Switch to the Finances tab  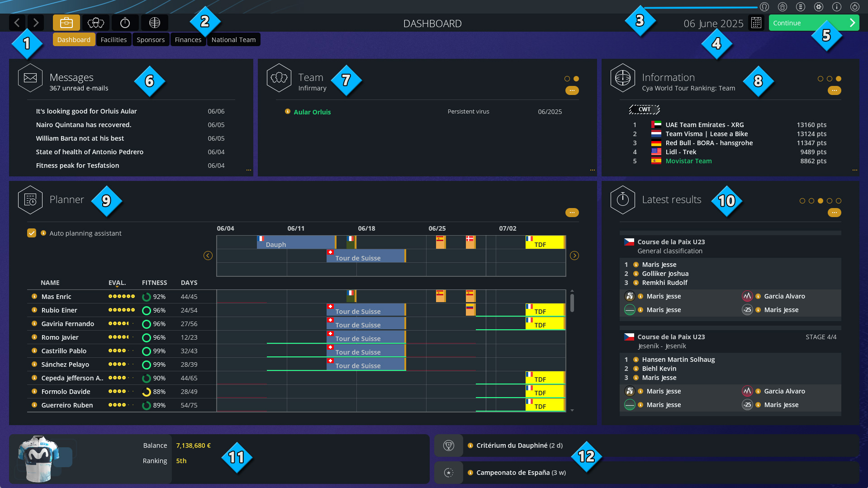tap(188, 39)
